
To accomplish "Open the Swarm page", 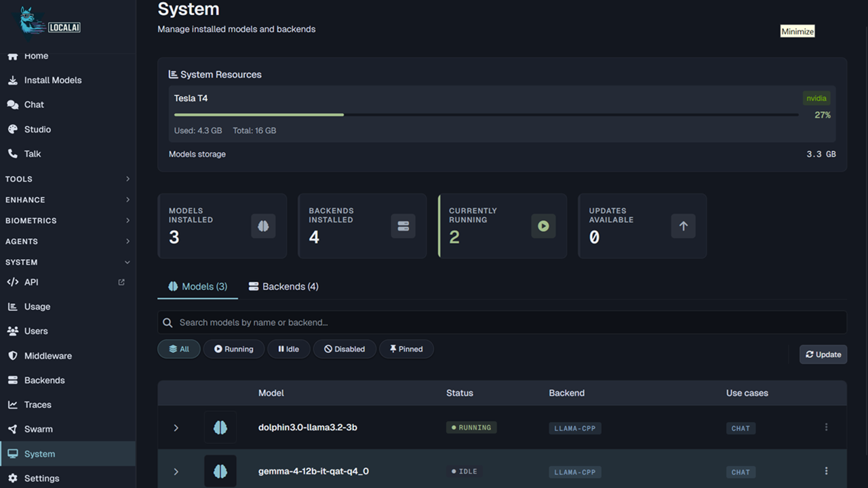I will 68,429.
